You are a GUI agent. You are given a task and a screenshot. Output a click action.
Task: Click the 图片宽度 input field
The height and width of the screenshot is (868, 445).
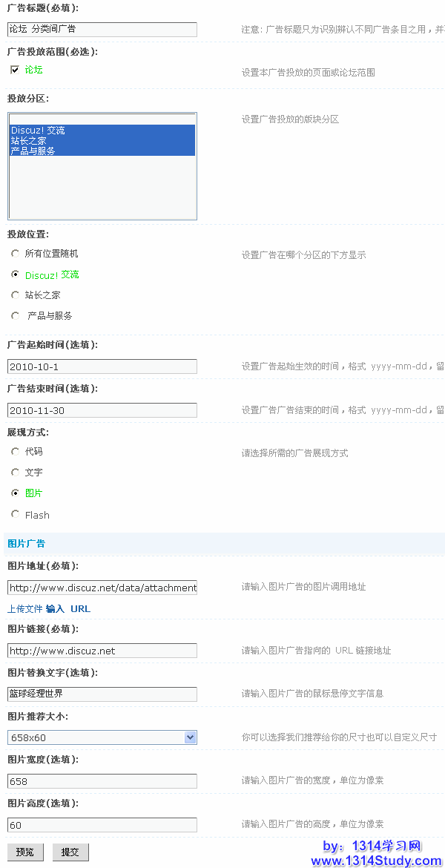coord(102,781)
